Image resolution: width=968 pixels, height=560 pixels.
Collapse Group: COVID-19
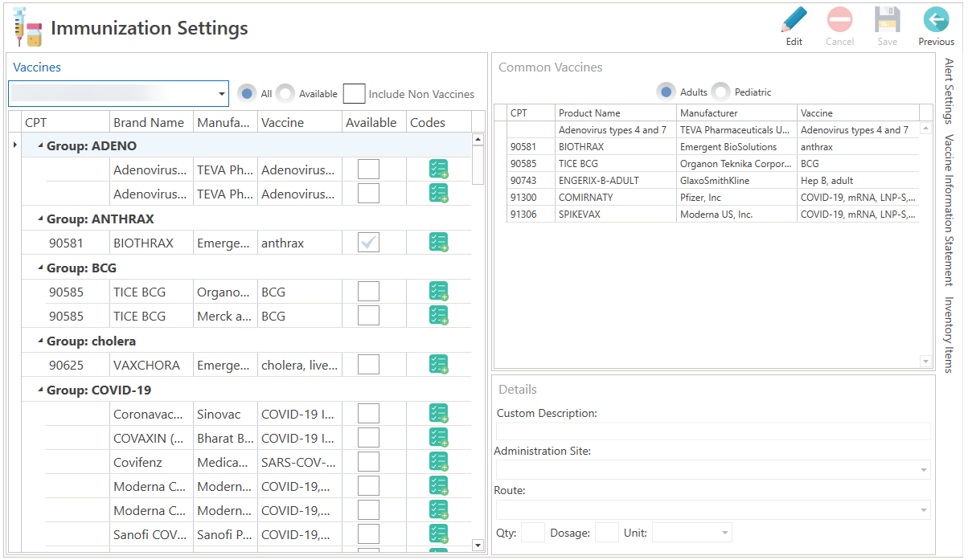coord(40,390)
